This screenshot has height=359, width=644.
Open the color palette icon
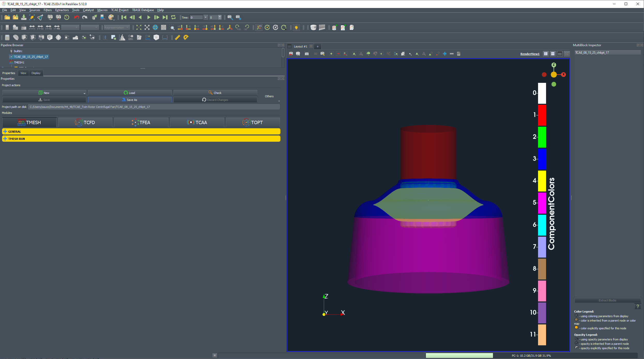(111, 17)
